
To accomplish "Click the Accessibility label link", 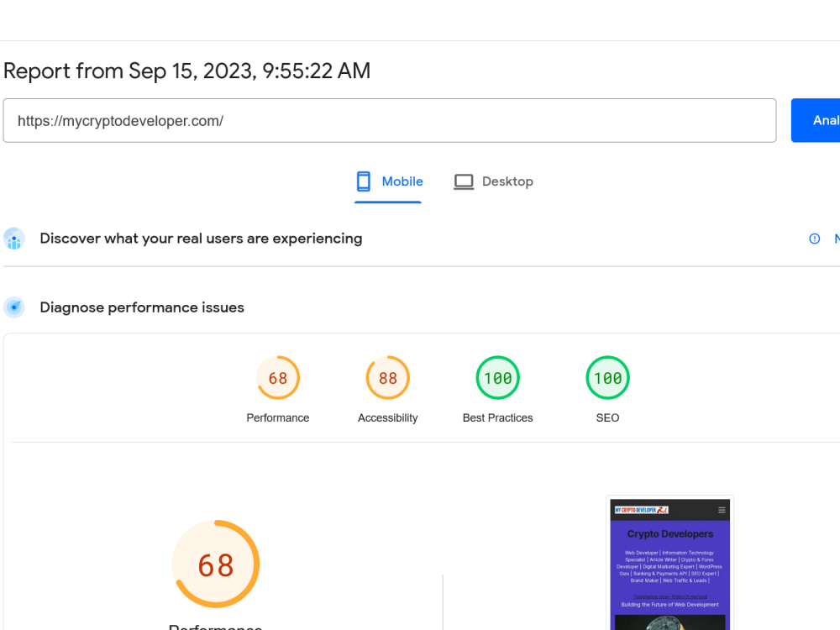I will coord(388,417).
